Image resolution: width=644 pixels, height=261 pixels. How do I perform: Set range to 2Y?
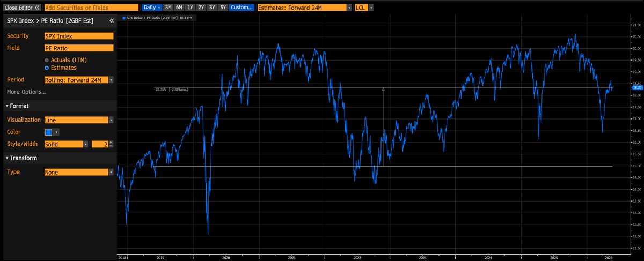pos(201,8)
